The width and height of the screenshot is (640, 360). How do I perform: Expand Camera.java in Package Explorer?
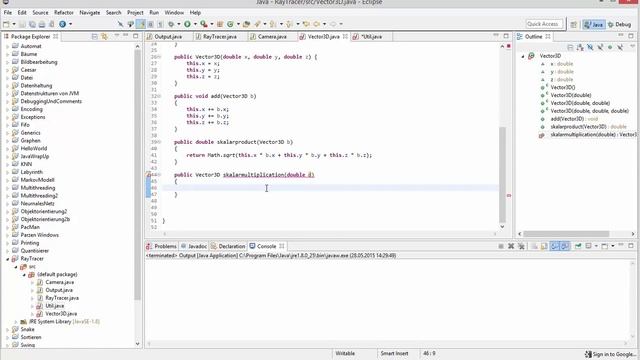[x=32, y=282]
